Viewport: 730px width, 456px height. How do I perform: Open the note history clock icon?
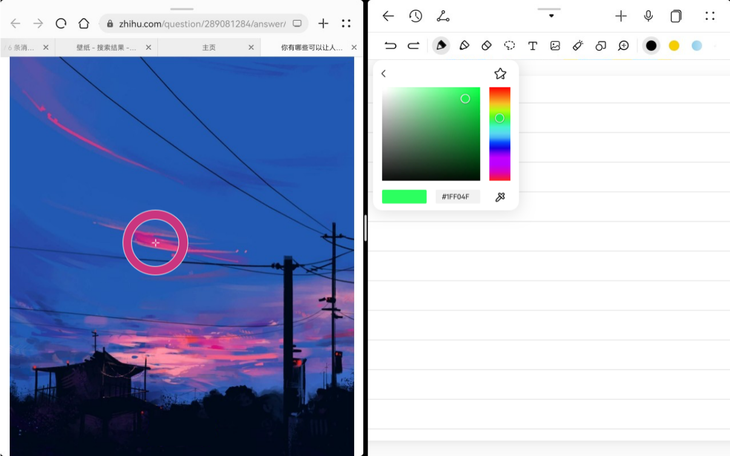[x=416, y=16]
